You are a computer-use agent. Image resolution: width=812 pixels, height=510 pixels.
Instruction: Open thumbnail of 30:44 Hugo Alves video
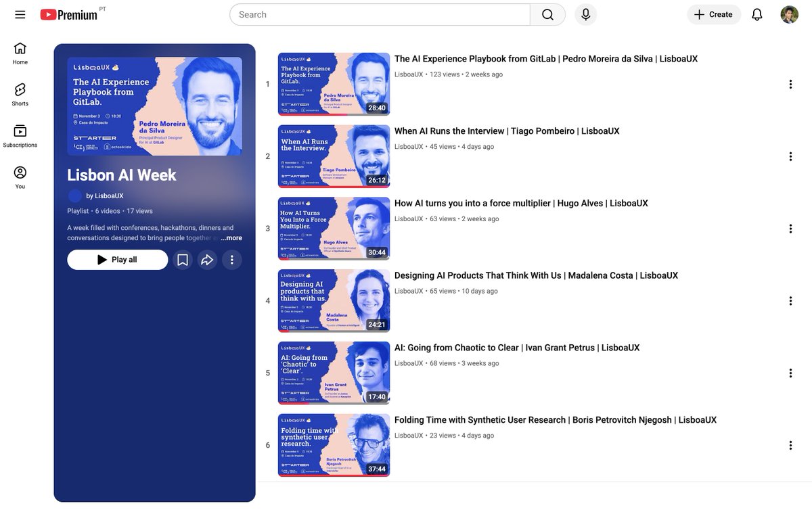(334, 229)
